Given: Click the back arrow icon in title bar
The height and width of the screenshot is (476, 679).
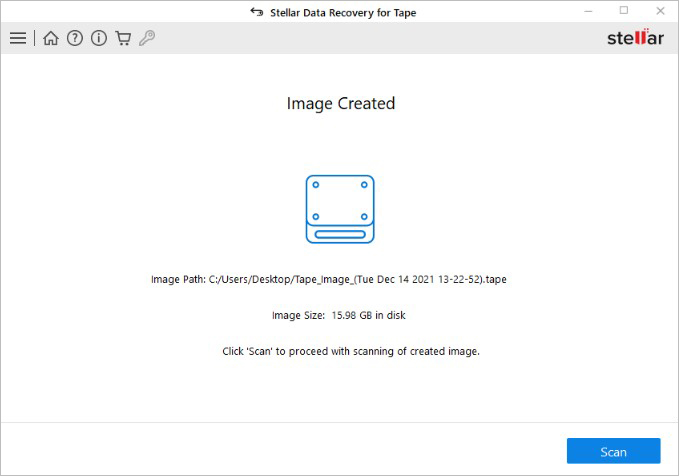Looking at the screenshot, I should pyautogui.click(x=257, y=12).
